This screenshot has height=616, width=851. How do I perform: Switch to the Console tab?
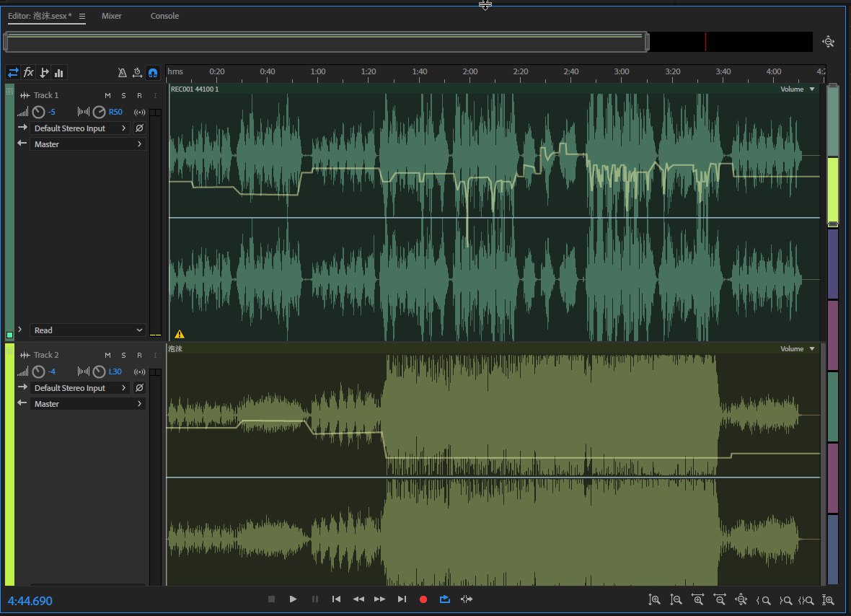164,16
